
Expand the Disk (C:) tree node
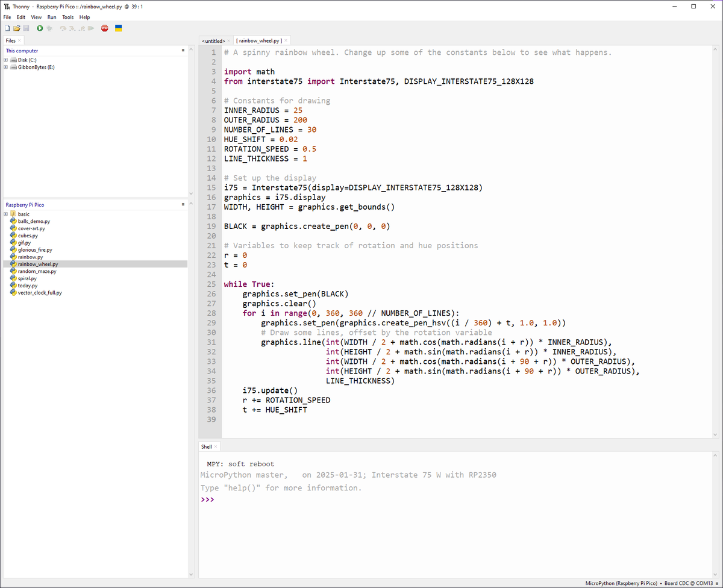(x=6, y=60)
